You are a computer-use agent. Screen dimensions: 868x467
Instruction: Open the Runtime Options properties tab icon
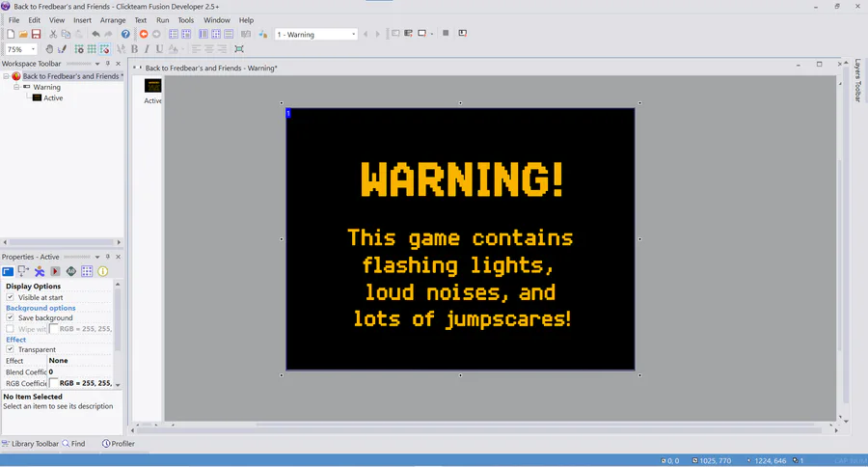pos(55,271)
